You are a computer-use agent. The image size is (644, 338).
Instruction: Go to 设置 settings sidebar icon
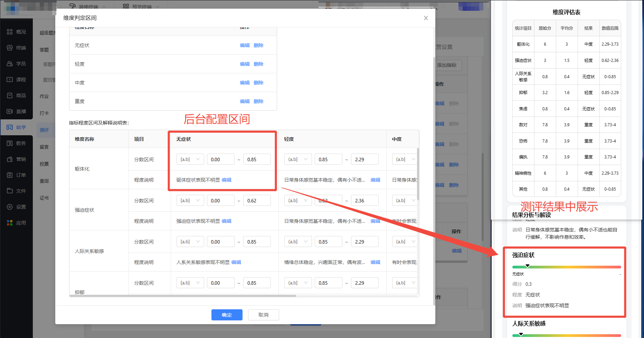(x=10, y=207)
